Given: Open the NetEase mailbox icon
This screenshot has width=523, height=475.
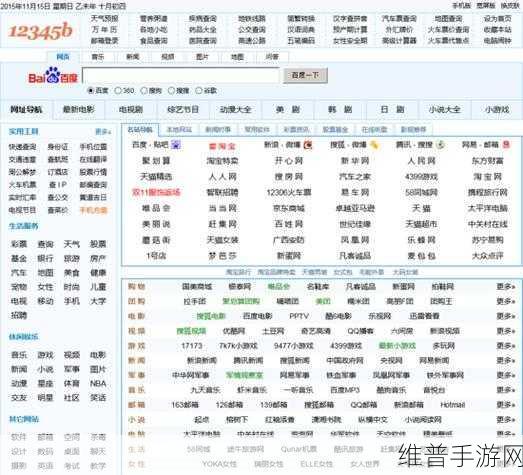Looking at the screenshot, I should (x=506, y=145).
